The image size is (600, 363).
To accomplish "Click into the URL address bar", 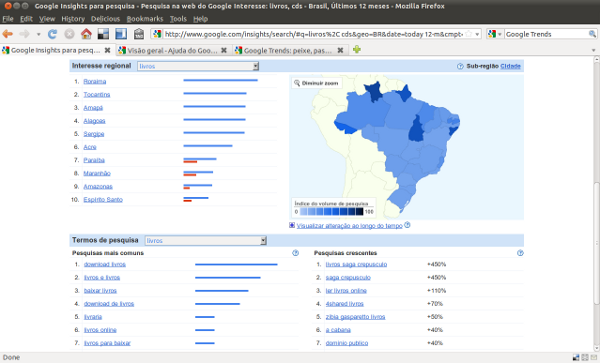I will pyautogui.click(x=313, y=34).
